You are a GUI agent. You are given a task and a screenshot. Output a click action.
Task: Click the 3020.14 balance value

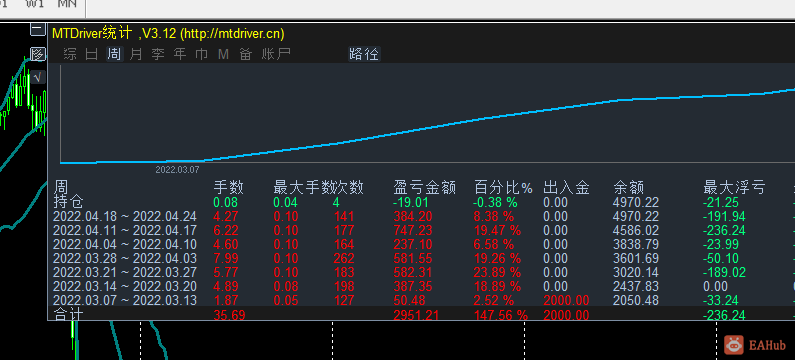[x=636, y=272]
